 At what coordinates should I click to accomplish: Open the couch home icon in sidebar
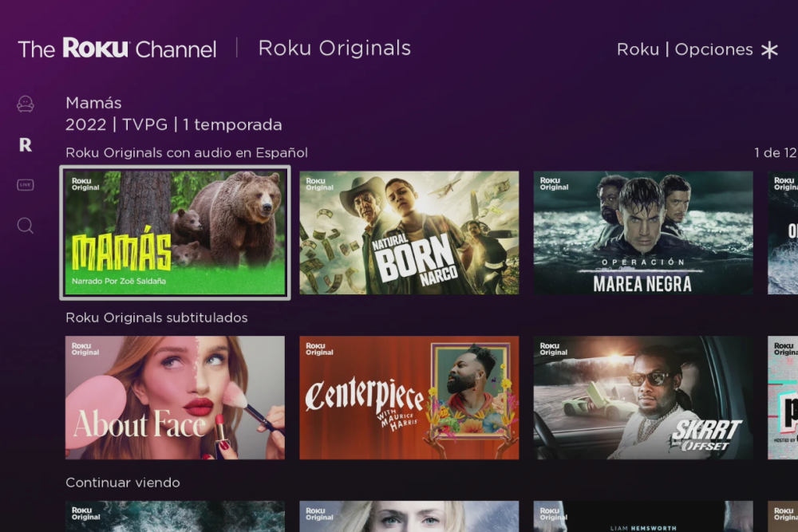(x=26, y=104)
